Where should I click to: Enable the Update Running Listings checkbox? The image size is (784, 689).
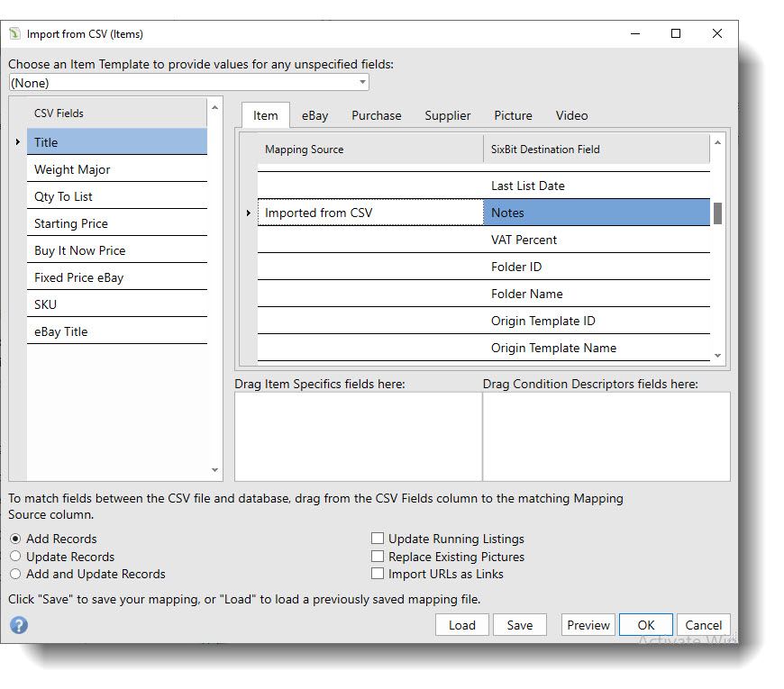tap(378, 539)
